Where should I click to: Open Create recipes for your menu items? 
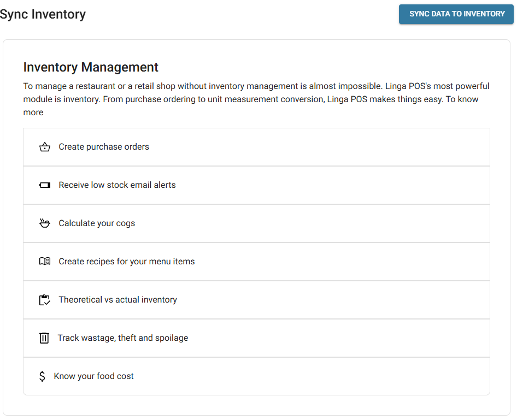(x=127, y=262)
